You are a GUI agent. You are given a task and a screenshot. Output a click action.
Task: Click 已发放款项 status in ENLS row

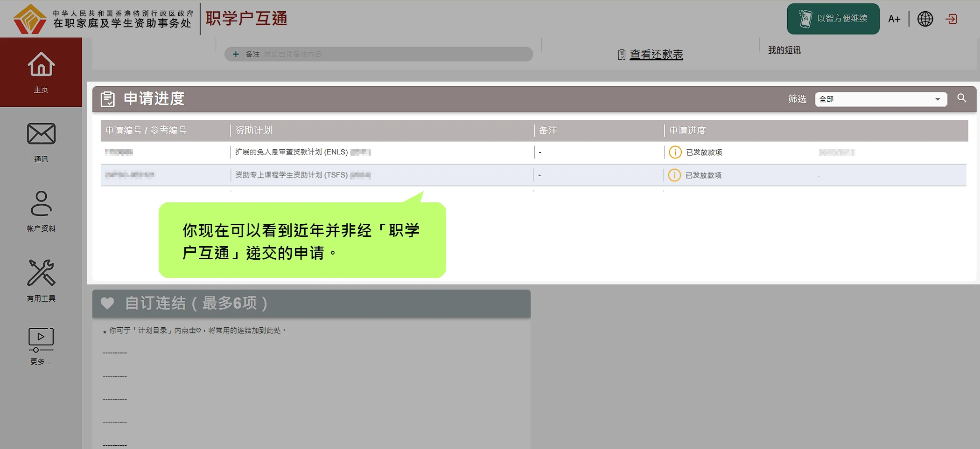pyautogui.click(x=704, y=152)
